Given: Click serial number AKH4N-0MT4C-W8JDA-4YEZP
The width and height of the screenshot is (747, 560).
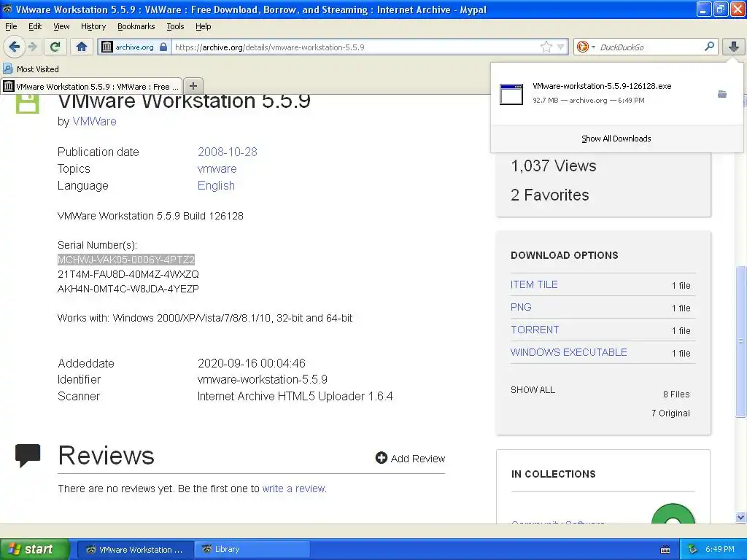Looking at the screenshot, I should click(x=128, y=289).
